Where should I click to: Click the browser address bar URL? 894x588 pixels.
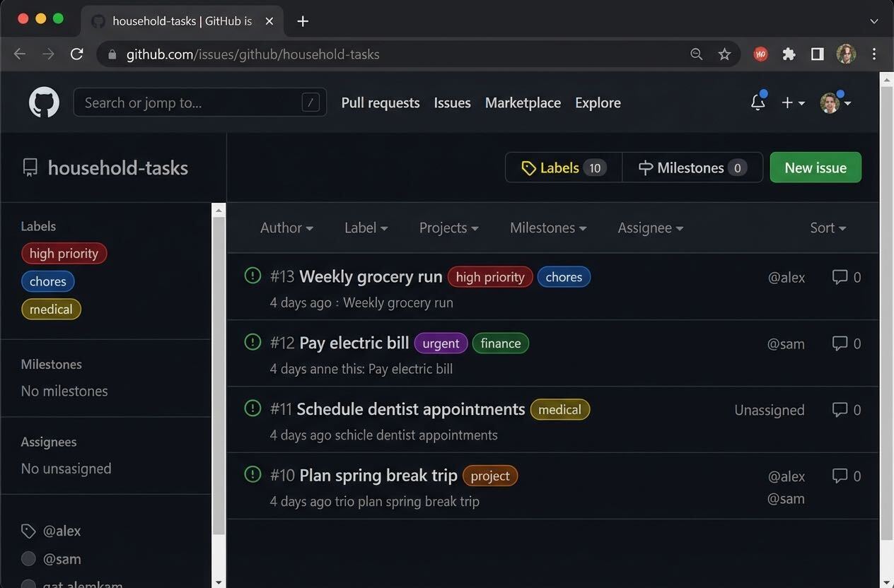point(252,54)
